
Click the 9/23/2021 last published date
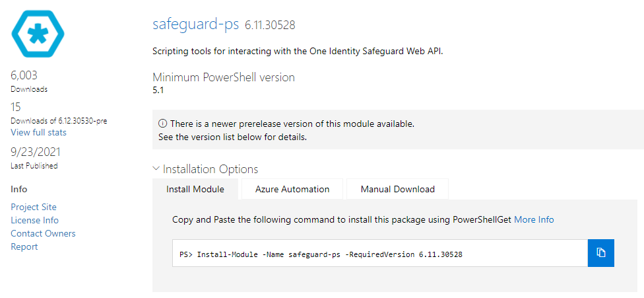[x=36, y=152]
